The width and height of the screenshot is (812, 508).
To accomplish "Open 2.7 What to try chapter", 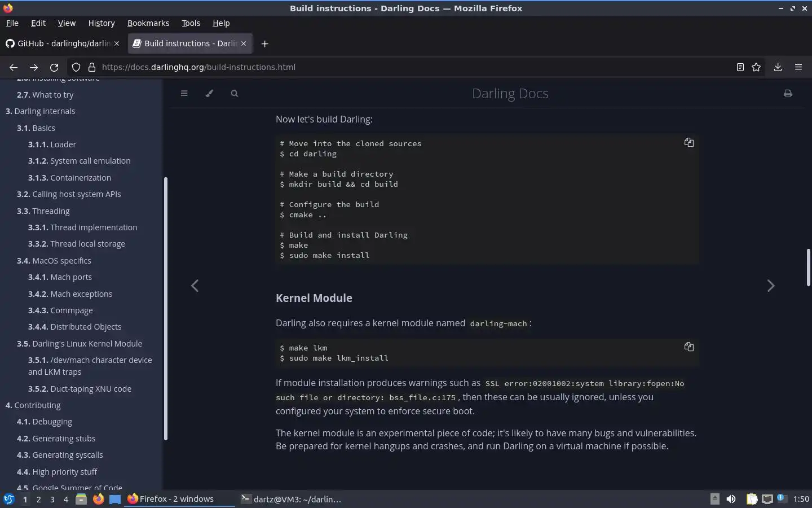I will point(45,95).
